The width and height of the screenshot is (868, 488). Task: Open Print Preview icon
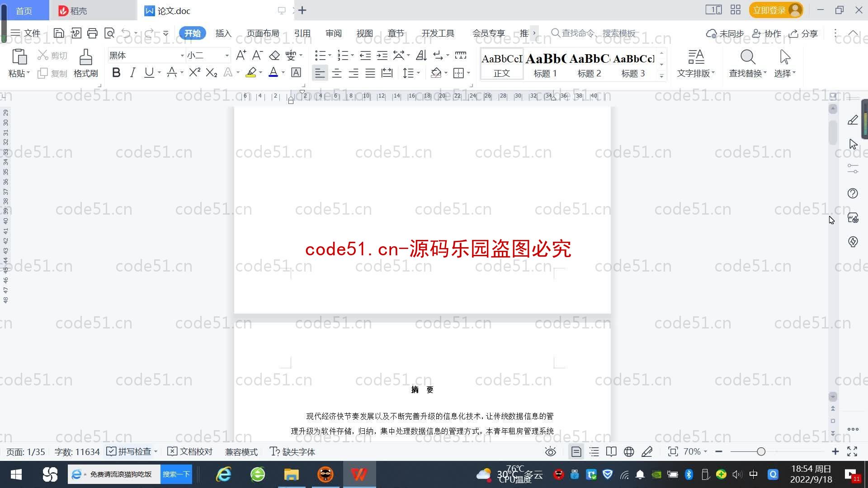pos(109,33)
